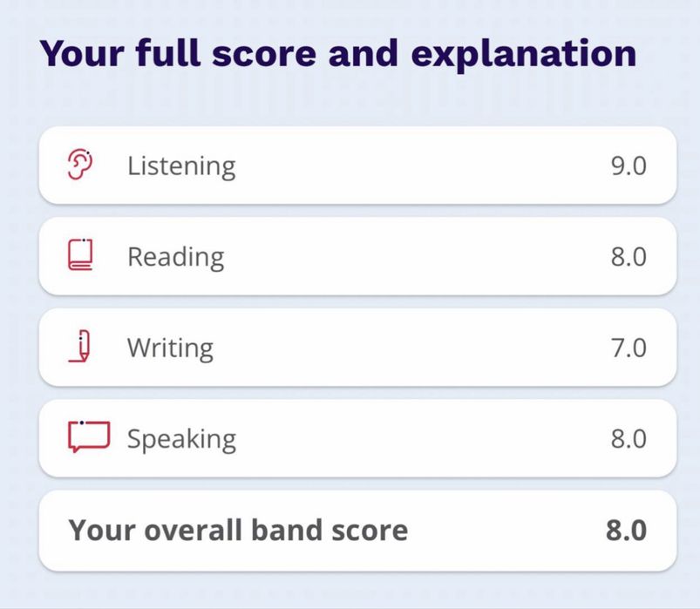Viewport: 700px width, 609px height.
Task: Click the "Your full score and explanation" heading
Action: point(338,53)
